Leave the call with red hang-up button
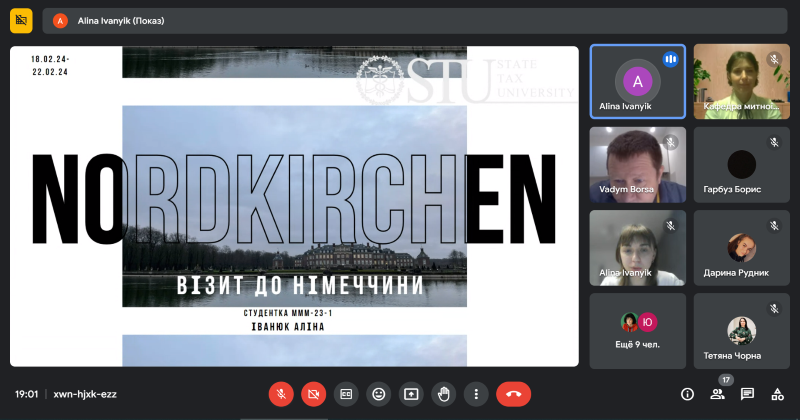800x420 pixels. (513, 394)
